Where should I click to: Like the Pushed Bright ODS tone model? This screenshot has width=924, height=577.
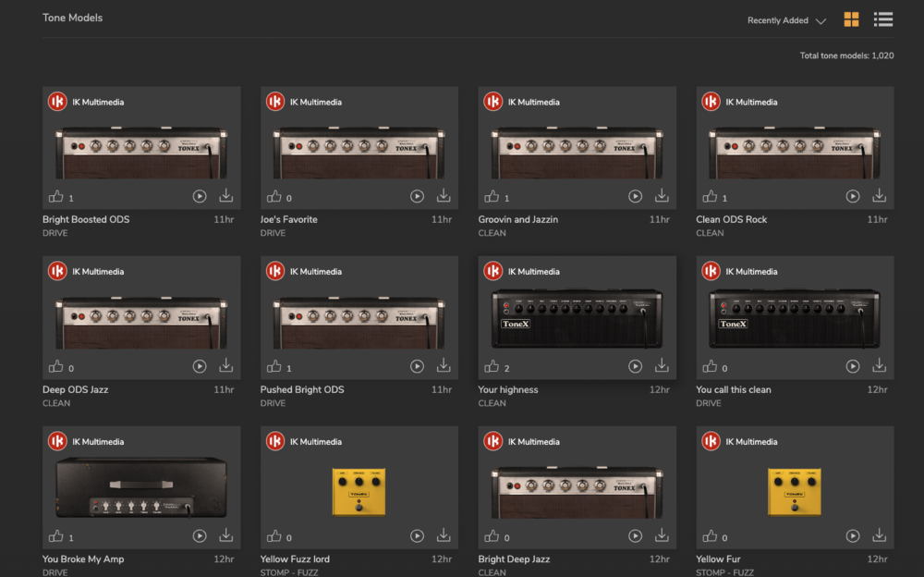point(274,366)
